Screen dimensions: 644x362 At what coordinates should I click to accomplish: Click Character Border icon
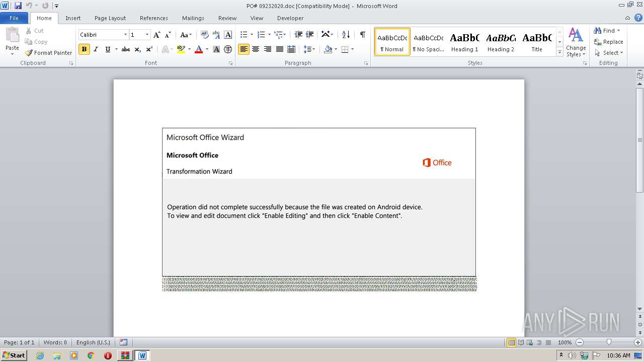point(228,35)
